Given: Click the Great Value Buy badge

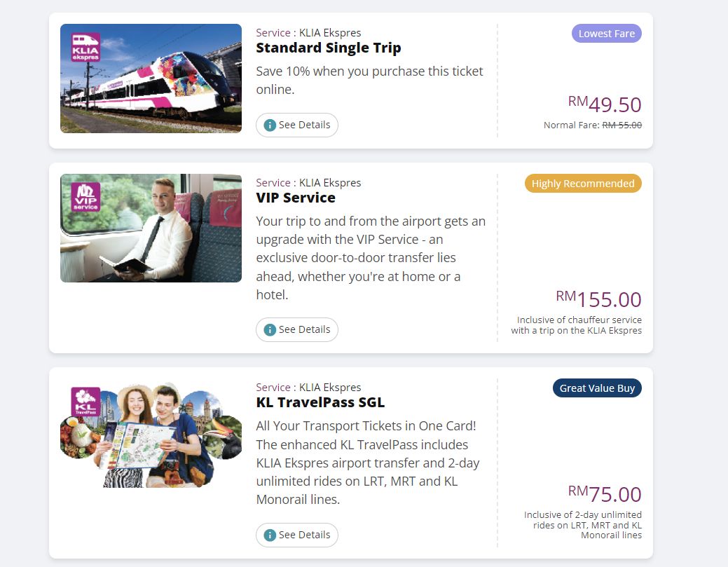Looking at the screenshot, I should pos(597,388).
